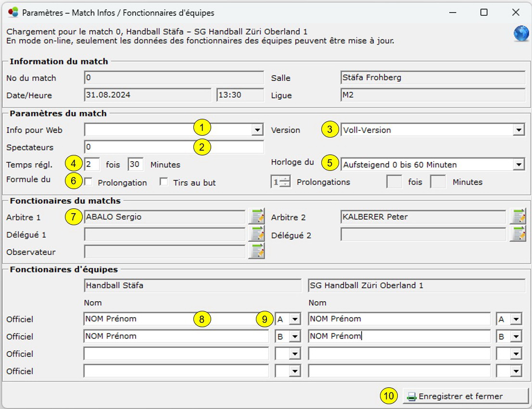Screen dimensions: 532x409
Task: Click the edit icon next to Arbitre 2
Action: pos(518,217)
